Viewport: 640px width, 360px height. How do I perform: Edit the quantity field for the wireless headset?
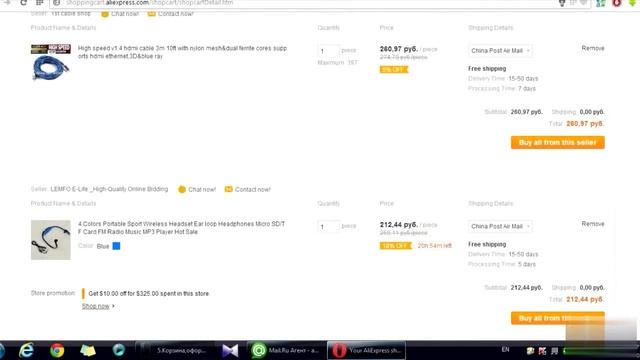328,226
